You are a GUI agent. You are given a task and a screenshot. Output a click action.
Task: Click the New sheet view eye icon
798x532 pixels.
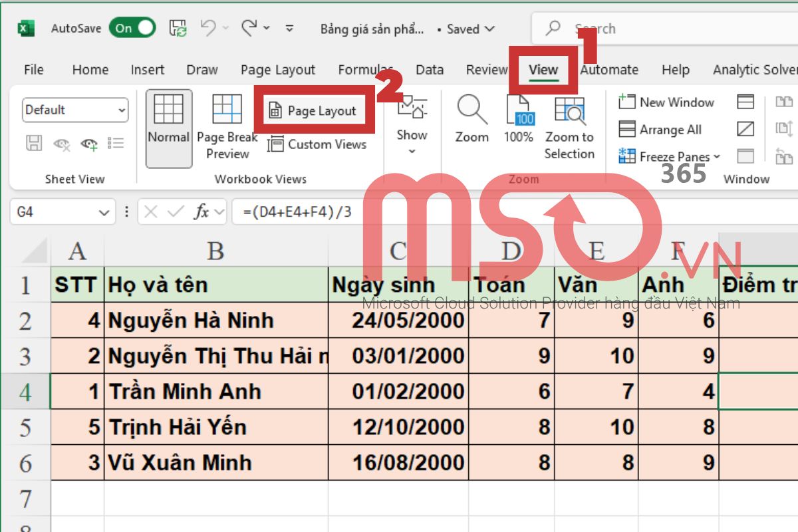click(x=89, y=143)
